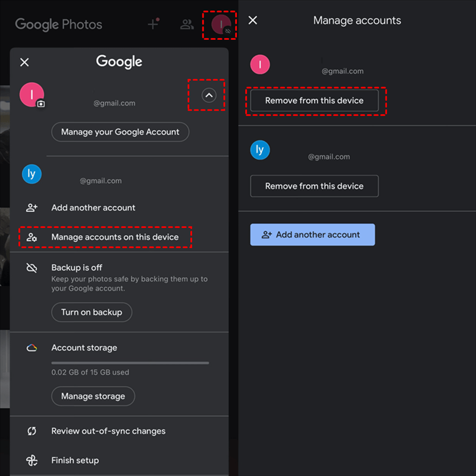Click the ly account avatar thumbnail
This screenshot has width=476, height=476.
pos(32,174)
